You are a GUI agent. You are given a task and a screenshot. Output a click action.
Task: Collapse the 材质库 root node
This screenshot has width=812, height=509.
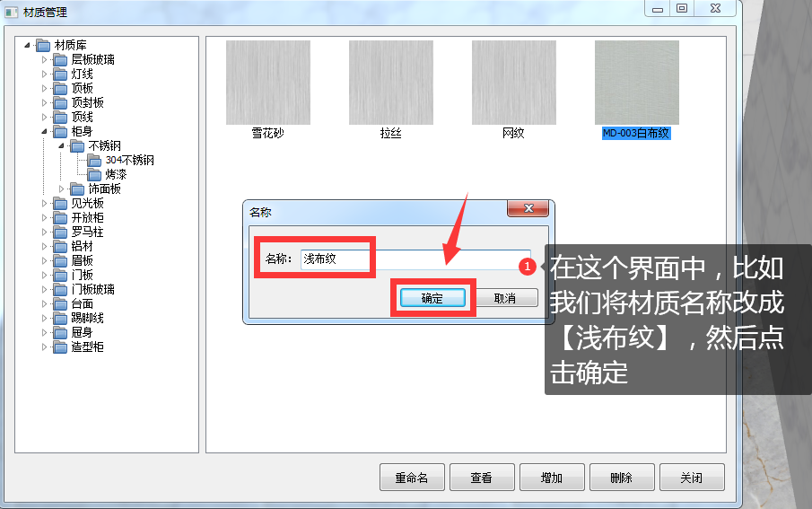click(28, 46)
